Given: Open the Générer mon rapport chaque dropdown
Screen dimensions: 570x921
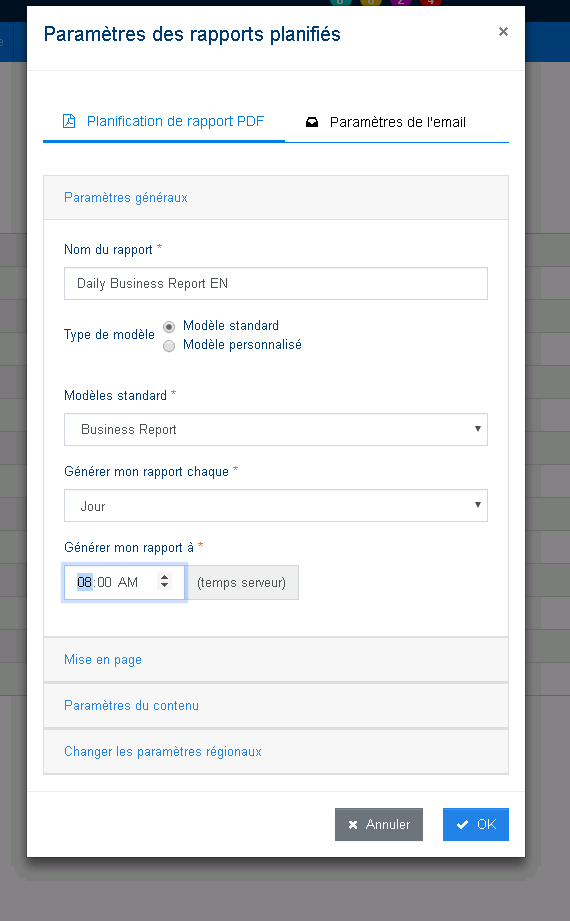Looking at the screenshot, I should coord(276,506).
